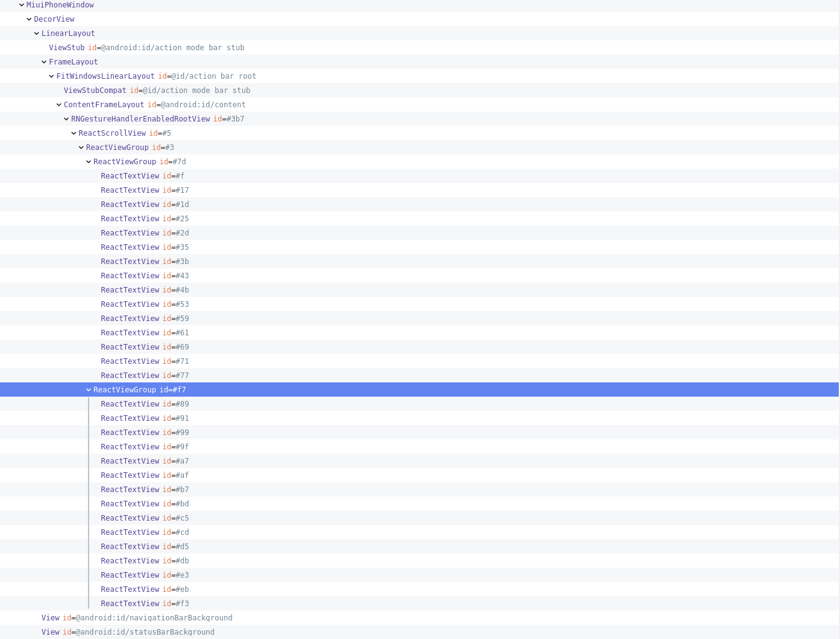Collapse the RNGestureHandlerEnabledRootView node
The image size is (840, 639).
point(66,119)
